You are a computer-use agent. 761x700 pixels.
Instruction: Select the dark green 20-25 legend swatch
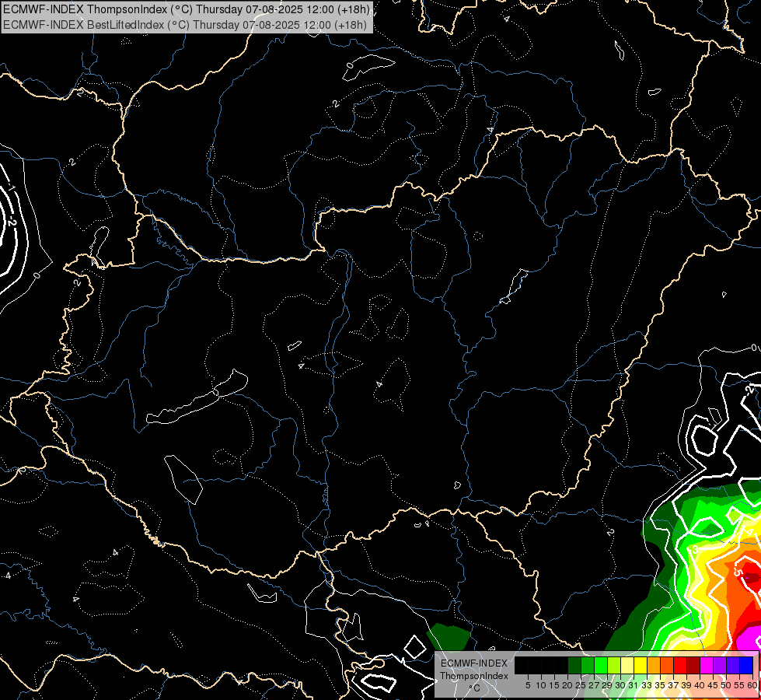pyautogui.click(x=574, y=665)
